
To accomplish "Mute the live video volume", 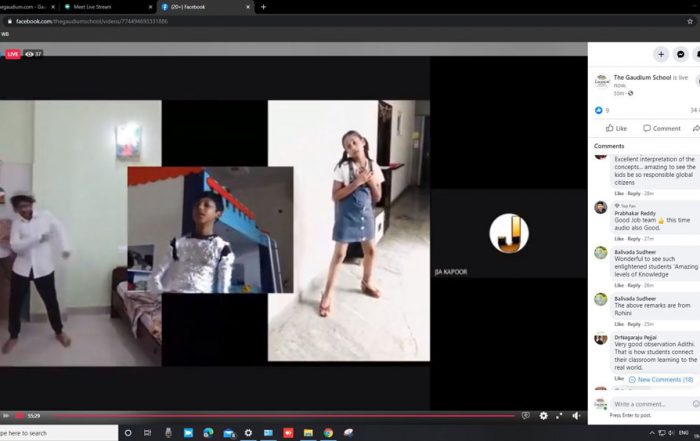I will click(x=574, y=416).
